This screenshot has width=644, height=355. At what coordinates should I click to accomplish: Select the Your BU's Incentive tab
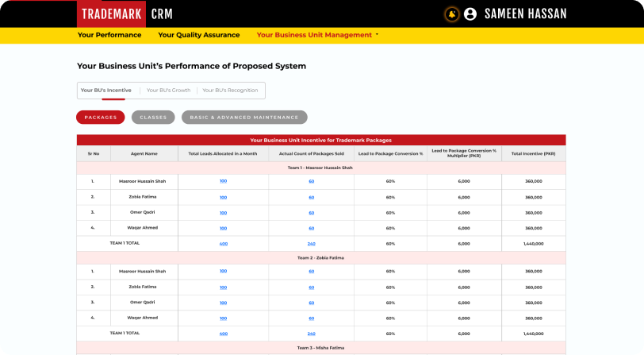tap(106, 91)
